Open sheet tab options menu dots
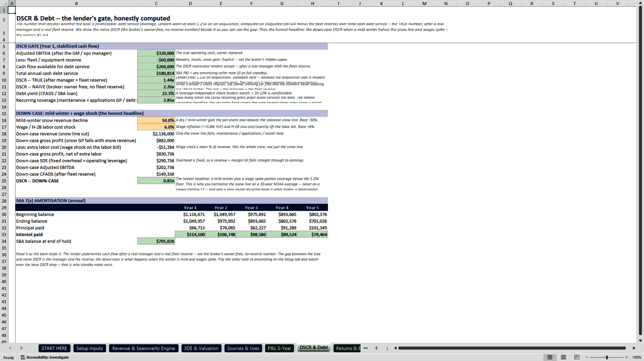The width and height of the screenshot is (644, 361). click(387, 348)
